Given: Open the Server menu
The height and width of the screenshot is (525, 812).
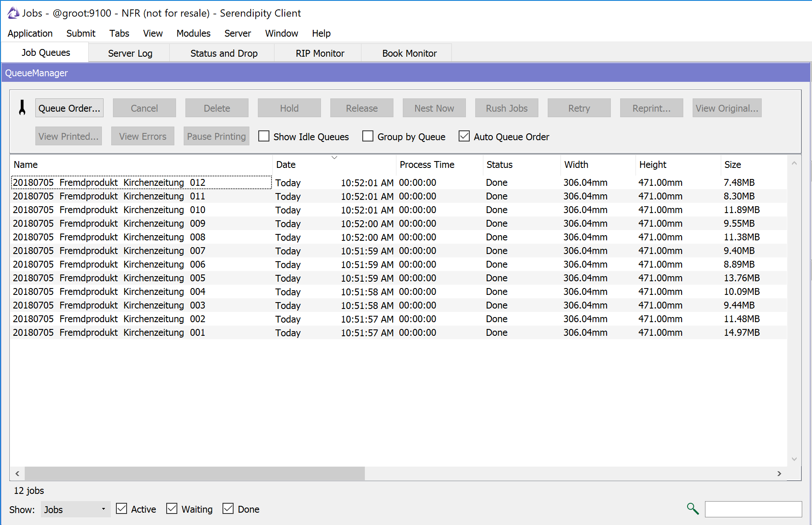Looking at the screenshot, I should 238,33.
